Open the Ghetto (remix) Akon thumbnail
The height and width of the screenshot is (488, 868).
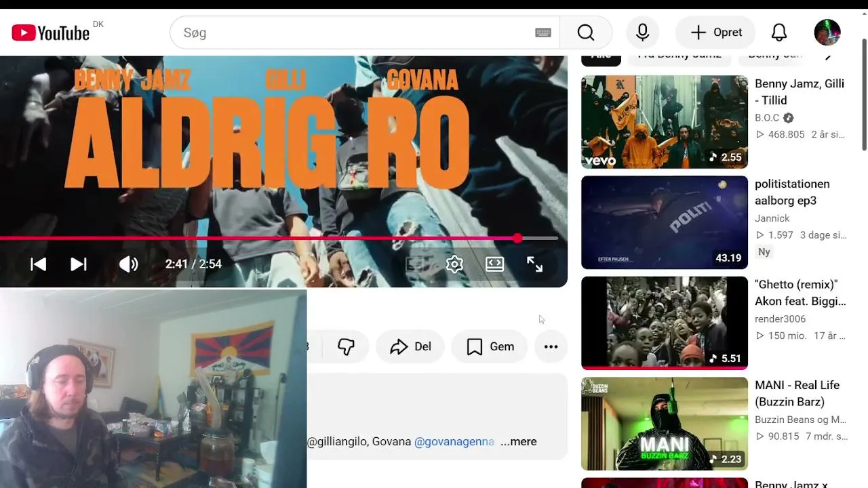(x=665, y=323)
